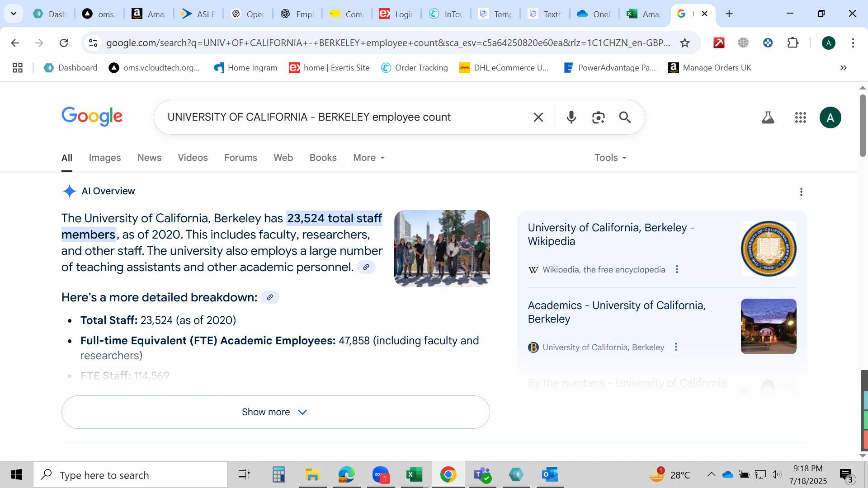Go to Google homepage via logo
This screenshot has width=868, height=488.
point(92,117)
